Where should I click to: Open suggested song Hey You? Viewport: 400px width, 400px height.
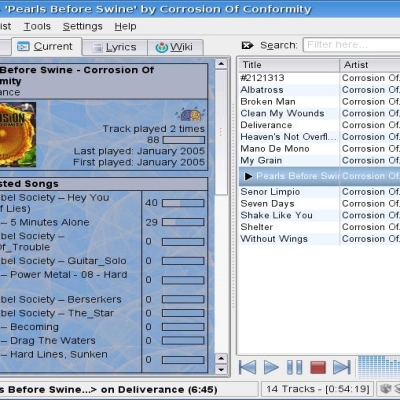coord(54,203)
